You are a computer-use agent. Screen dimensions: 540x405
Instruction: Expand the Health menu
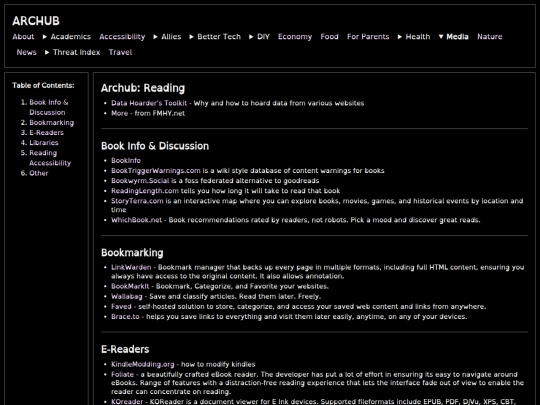coord(414,37)
